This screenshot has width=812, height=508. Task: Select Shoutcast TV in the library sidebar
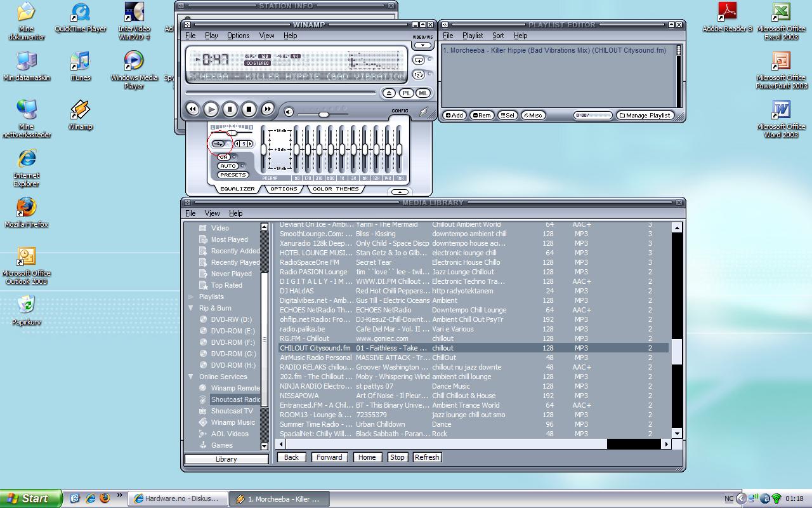[x=232, y=411]
